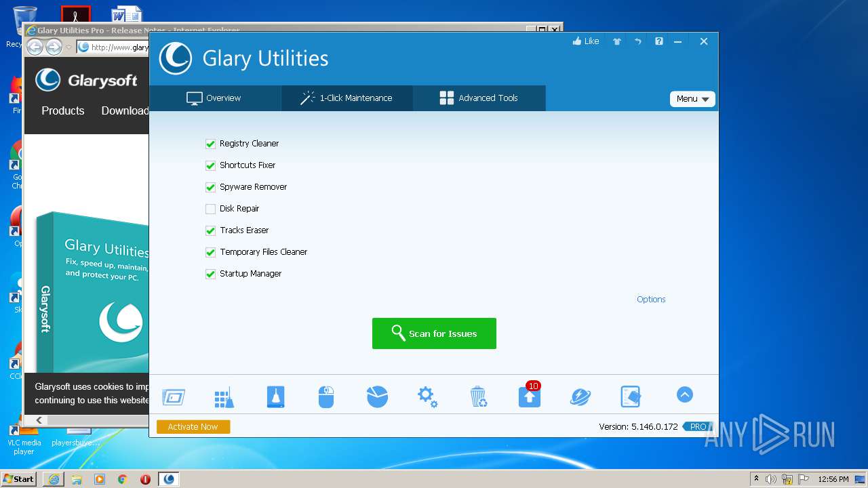Launch the Disk Cleaner drive icon
The width and height of the screenshot is (868, 488).
click(x=275, y=397)
